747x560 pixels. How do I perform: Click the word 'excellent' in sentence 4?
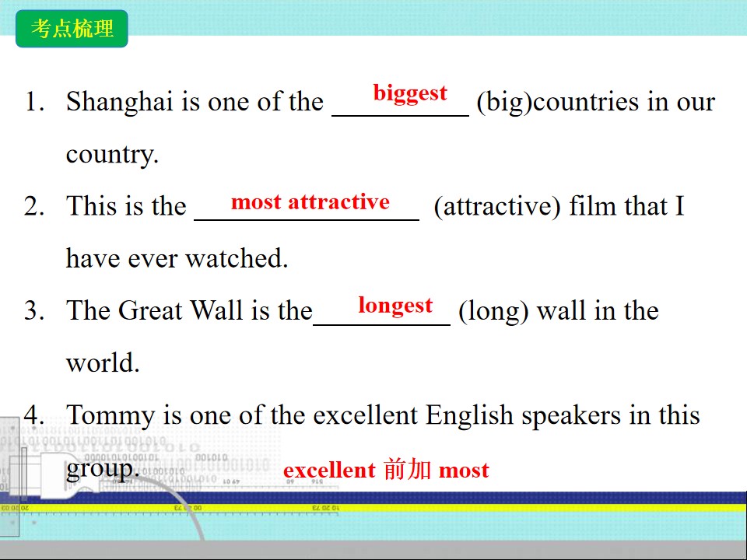[x=366, y=415]
